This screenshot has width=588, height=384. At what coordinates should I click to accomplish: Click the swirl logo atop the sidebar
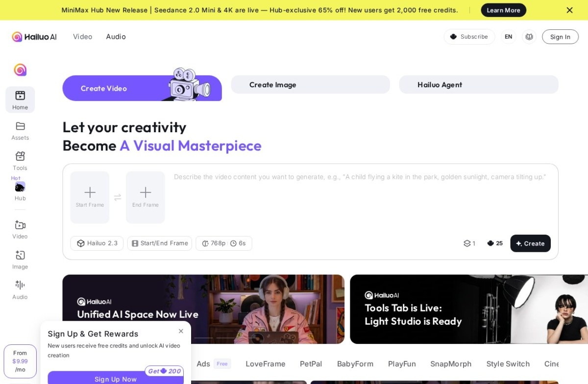click(x=20, y=70)
